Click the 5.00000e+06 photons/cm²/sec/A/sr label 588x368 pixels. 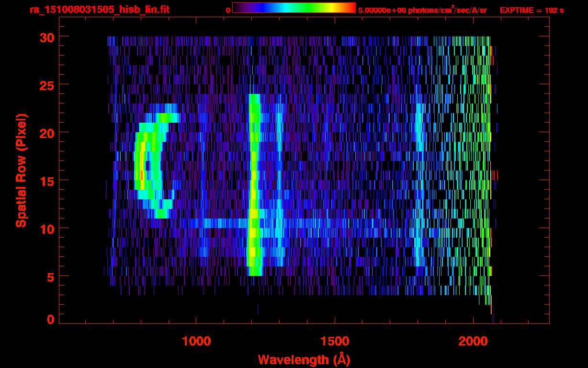pyautogui.click(x=422, y=10)
